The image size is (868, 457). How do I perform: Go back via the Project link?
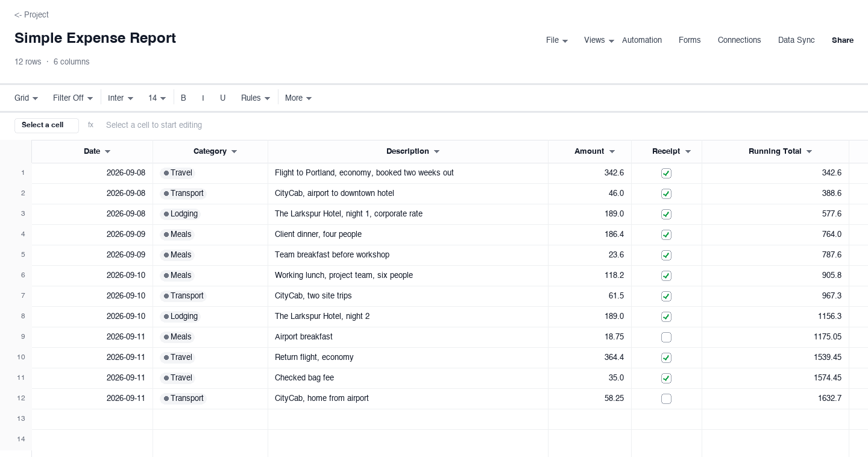pyautogui.click(x=31, y=14)
